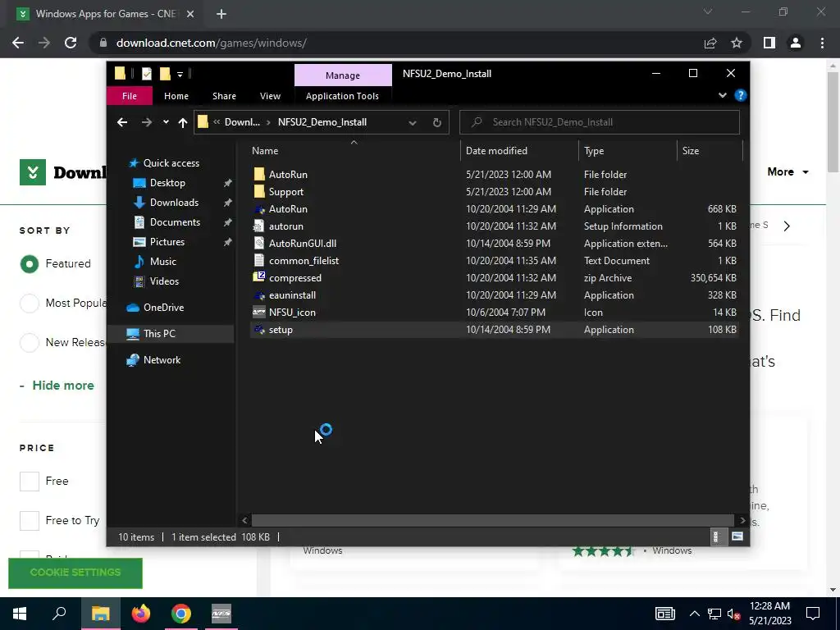
Task: Open Chrome three-dot menu
Action: pyautogui.click(x=822, y=43)
